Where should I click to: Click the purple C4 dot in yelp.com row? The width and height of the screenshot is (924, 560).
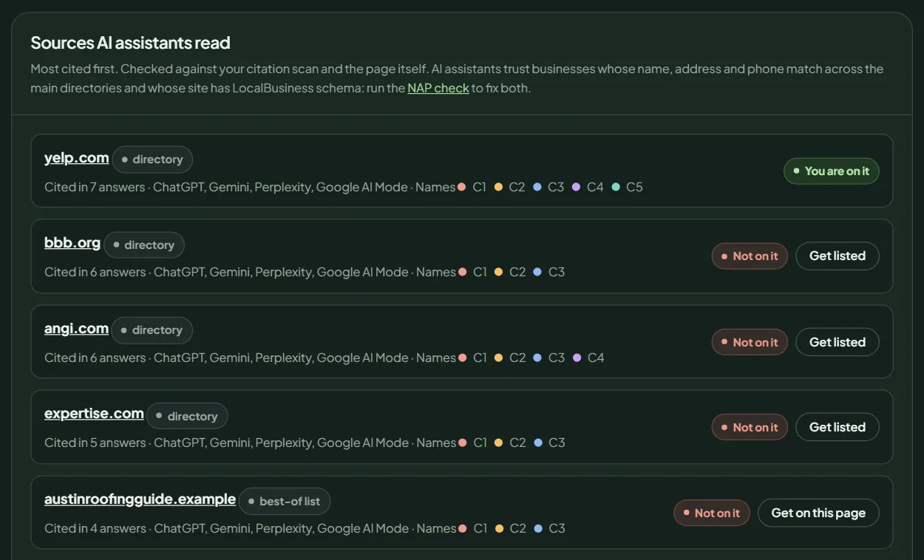[576, 187]
